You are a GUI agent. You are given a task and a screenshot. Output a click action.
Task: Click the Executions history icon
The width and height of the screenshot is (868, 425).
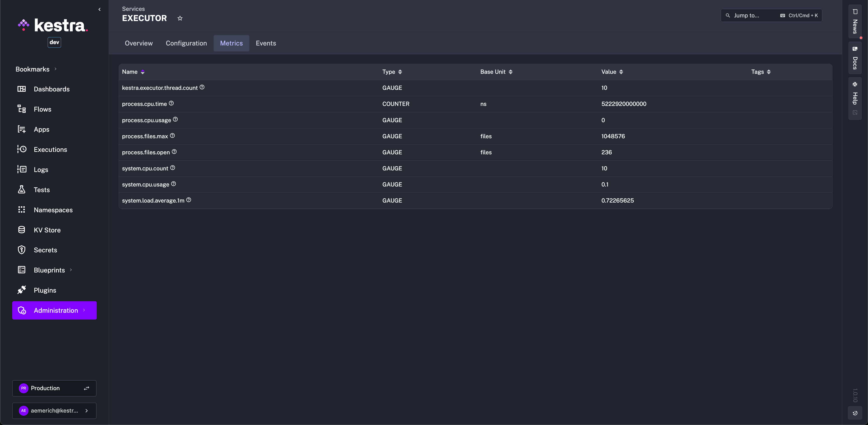pos(21,149)
